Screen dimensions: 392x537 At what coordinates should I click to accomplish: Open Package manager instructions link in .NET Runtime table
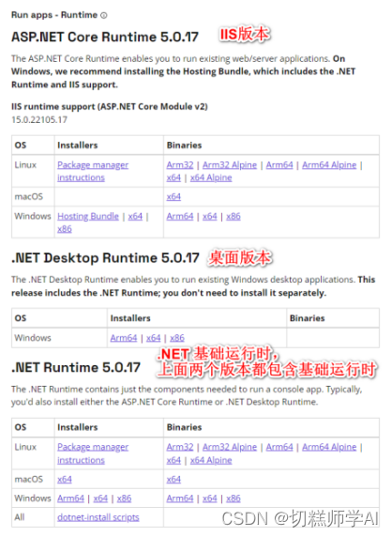click(x=93, y=453)
